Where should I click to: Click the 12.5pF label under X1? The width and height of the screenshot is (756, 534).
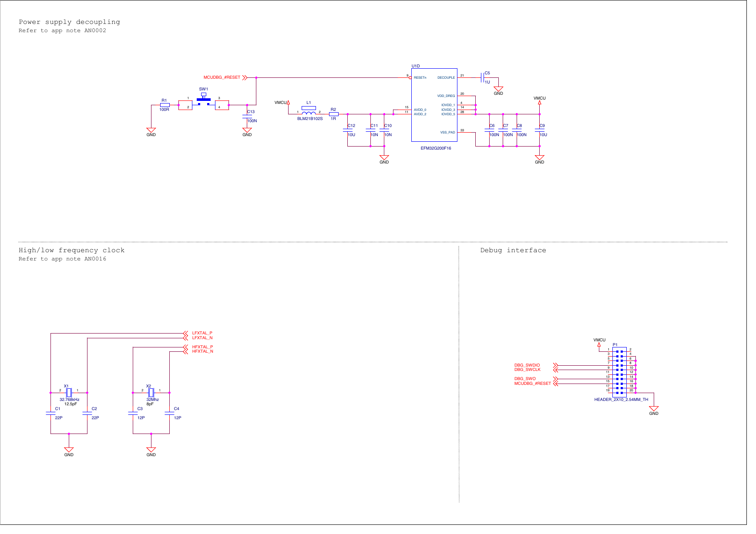pos(71,404)
